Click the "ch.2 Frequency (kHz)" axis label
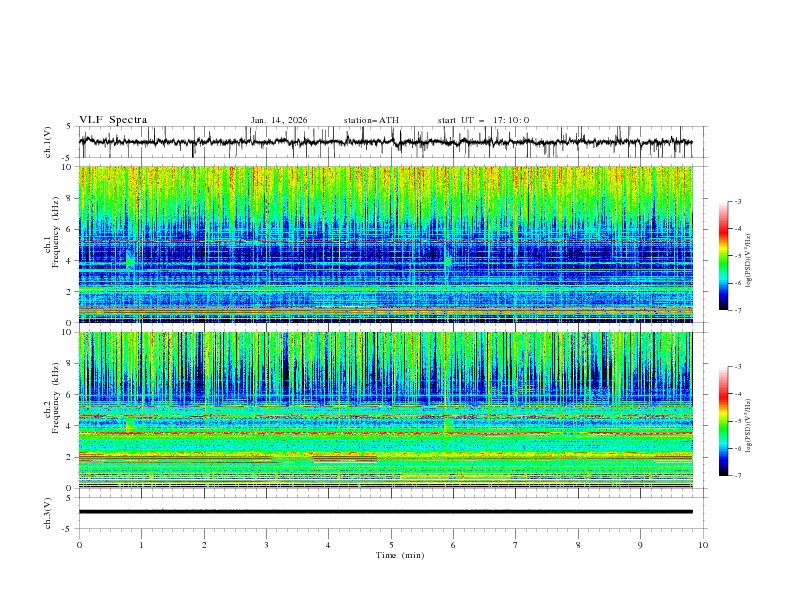792x612 pixels. point(52,397)
